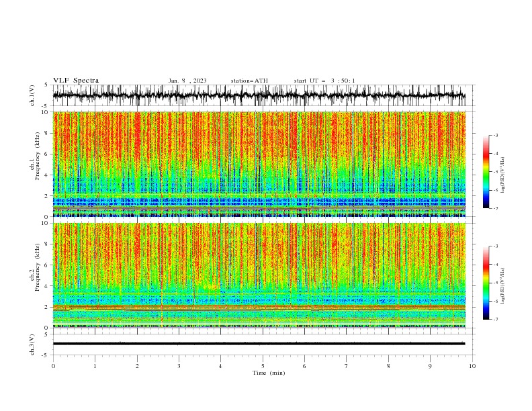Click inside the ch.1 spectrogram panel
Screen dimensions: 532x411
(x=259, y=164)
